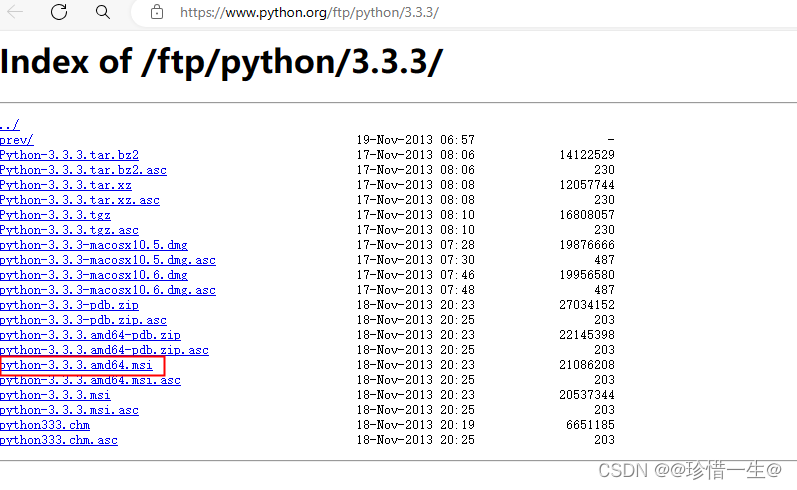
Task: Download python-3.3.3.amd64.msi installer
Action: [x=76, y=365]
